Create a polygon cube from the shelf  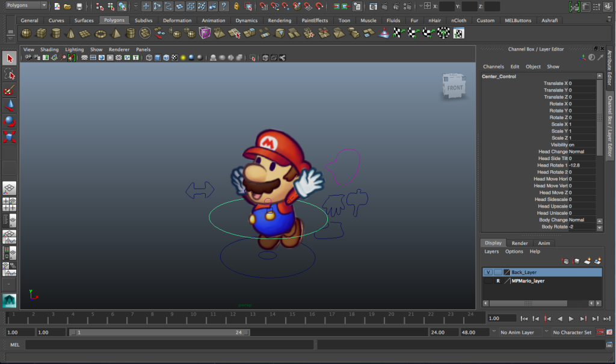pyautogui.click(x=42, y=34)
